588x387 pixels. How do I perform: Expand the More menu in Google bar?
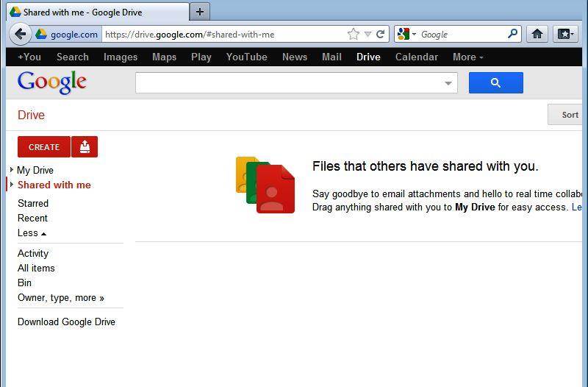(467, 57)
